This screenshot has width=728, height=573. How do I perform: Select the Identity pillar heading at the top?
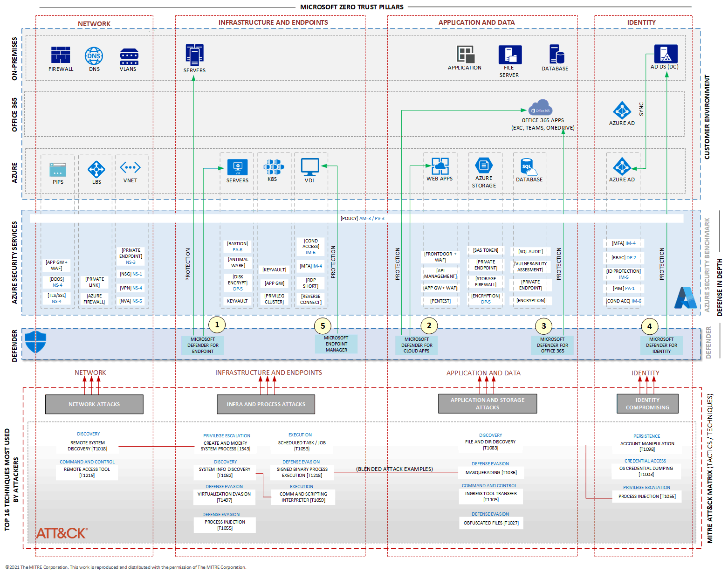coord(641,22)
